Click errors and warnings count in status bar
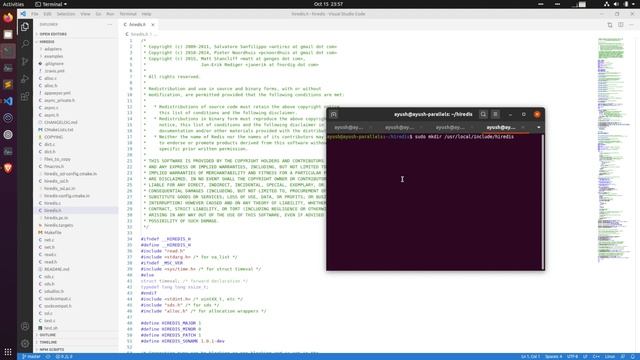Screen dimensions: 640x360 (64, 357)
